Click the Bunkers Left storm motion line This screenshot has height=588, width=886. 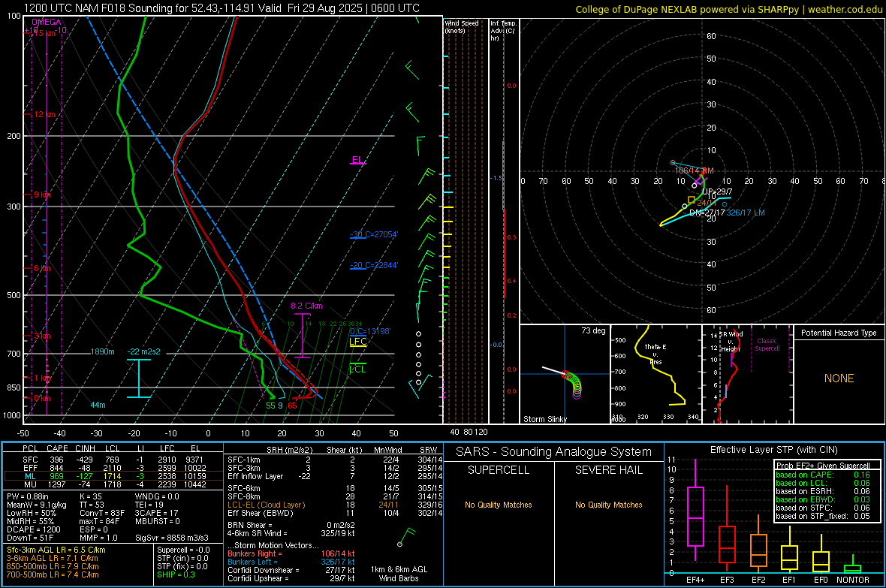(x=291, y=562)
